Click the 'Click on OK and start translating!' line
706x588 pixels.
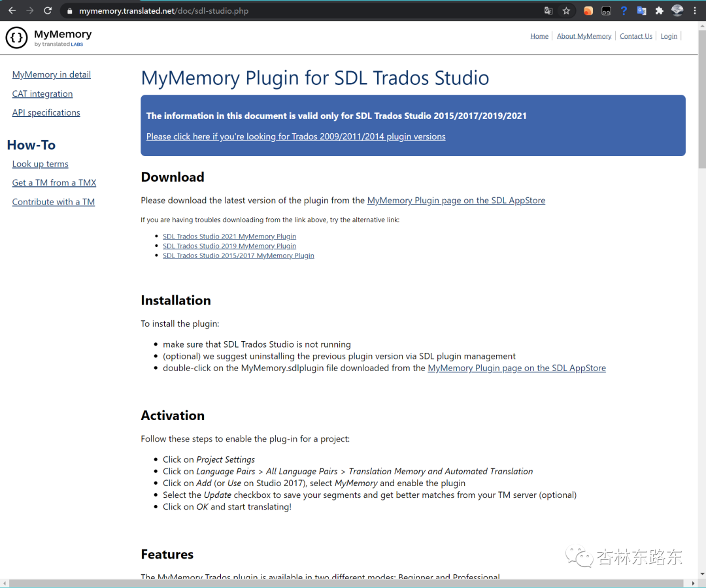point(227,506)
